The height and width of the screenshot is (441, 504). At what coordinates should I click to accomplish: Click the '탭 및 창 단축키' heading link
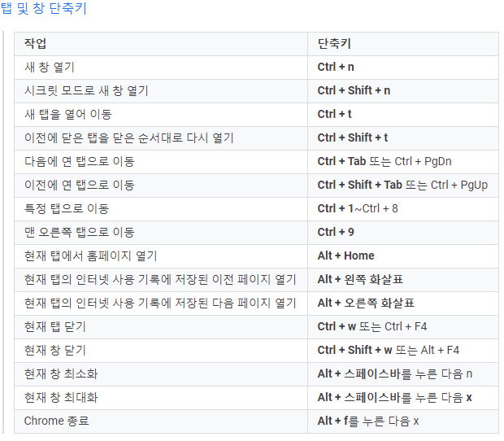43,7
